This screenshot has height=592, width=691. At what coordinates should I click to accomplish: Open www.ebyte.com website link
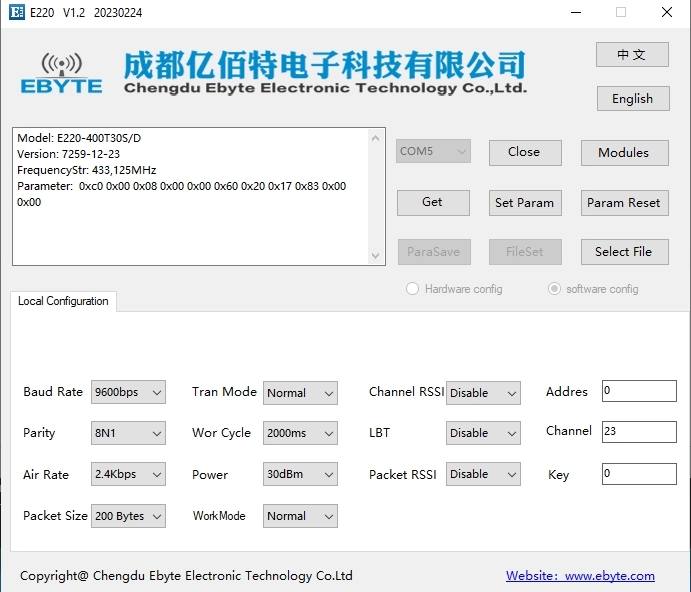(x=580, y=576)
